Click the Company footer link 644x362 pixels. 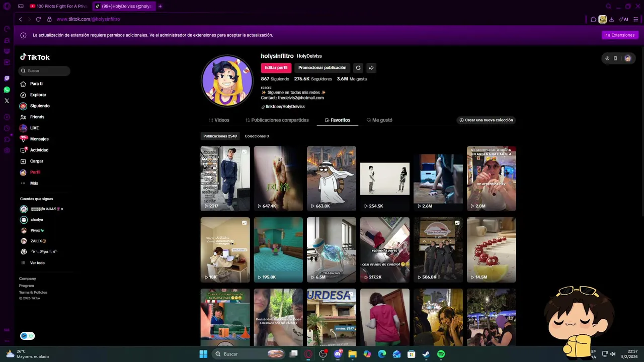(28, 279)
